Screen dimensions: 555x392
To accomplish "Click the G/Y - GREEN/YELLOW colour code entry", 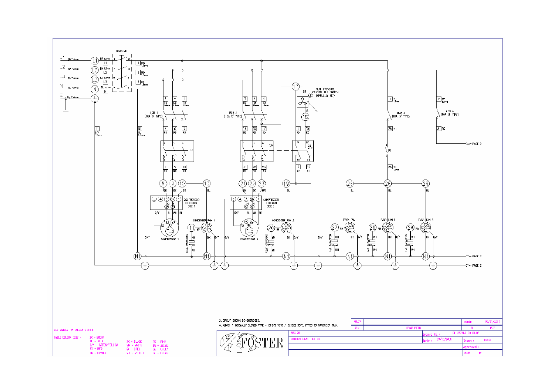I will [104, 345].
